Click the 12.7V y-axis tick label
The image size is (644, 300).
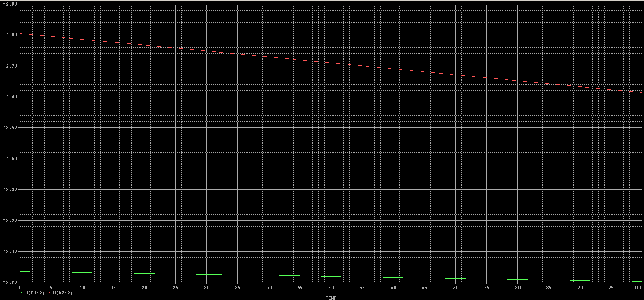tap(10, 66)
